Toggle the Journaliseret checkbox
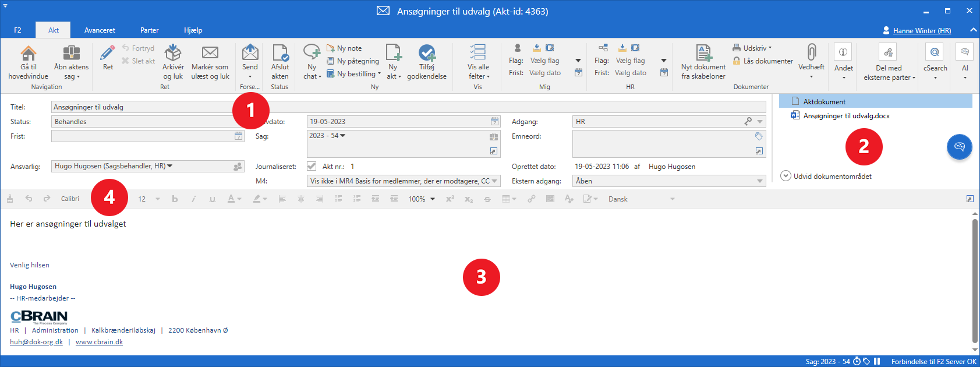Image resolution: width=980 pixels, height=367 pixels. [x=312, y=166]
